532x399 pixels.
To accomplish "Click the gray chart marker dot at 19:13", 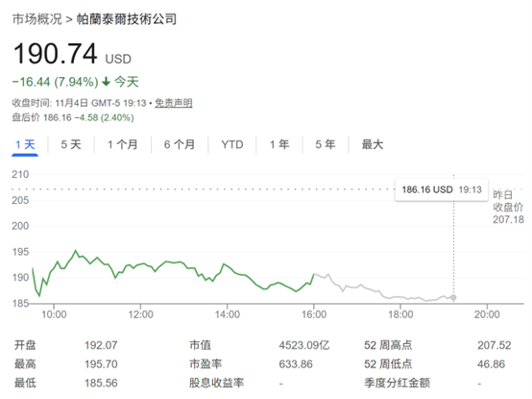I will pos(453,298).
